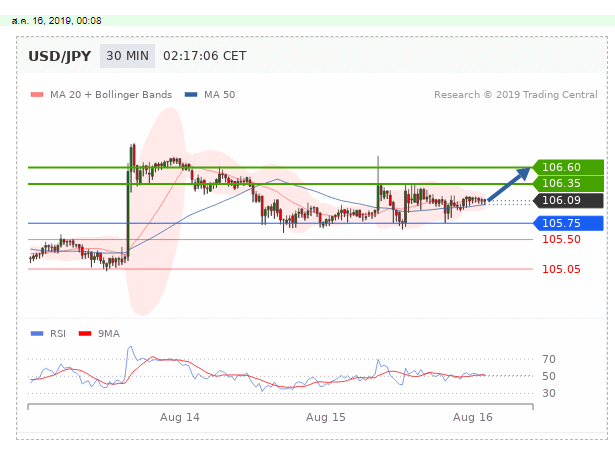Click the RSI 30 level label
The width and height of the screenshot is (615, 451).
tap(549, 393)
